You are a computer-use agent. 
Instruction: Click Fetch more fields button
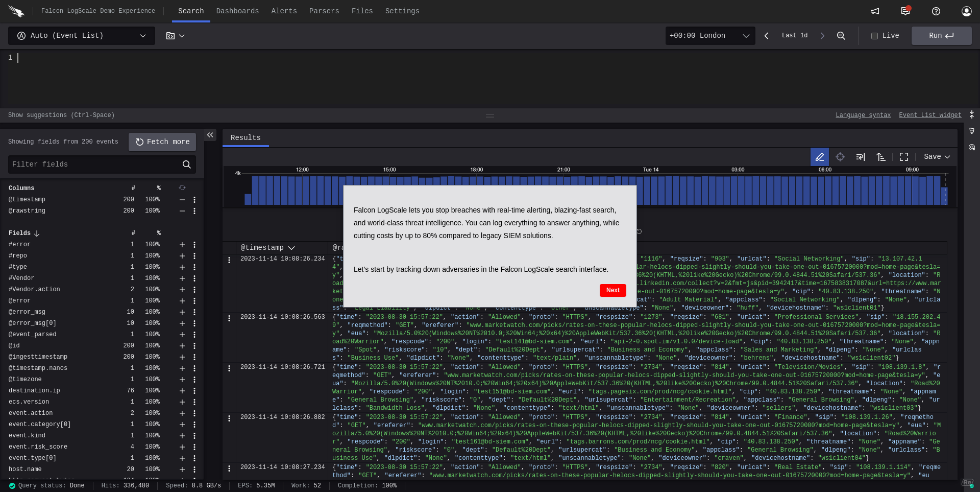pyautogui.click(x=162, y=142)
